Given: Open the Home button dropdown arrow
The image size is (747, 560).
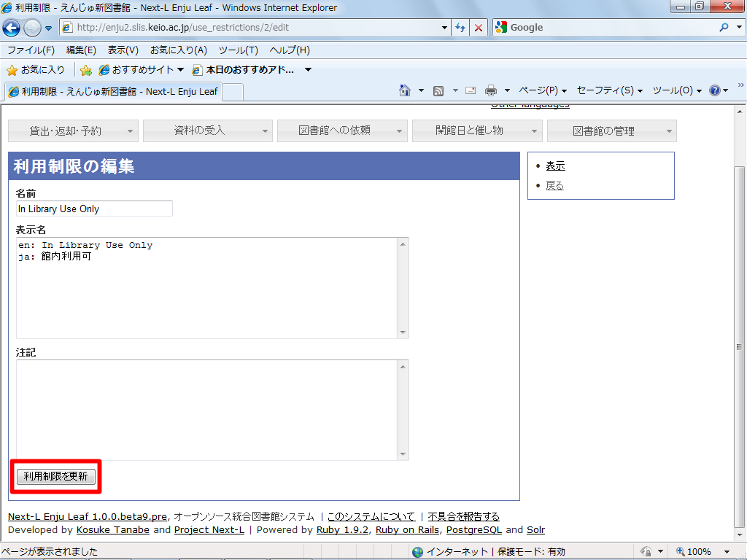Looking at the screenshot, I should (421, 90).
